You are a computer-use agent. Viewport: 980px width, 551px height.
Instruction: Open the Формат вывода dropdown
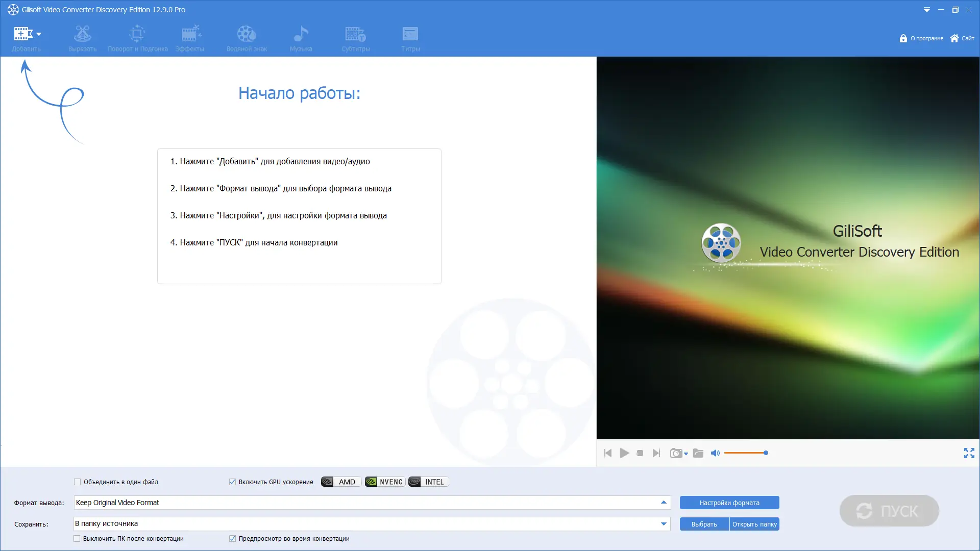click(664, 503)
